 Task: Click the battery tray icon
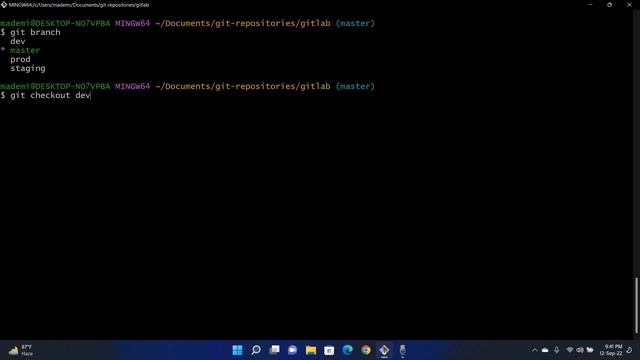tap(590, 350)
